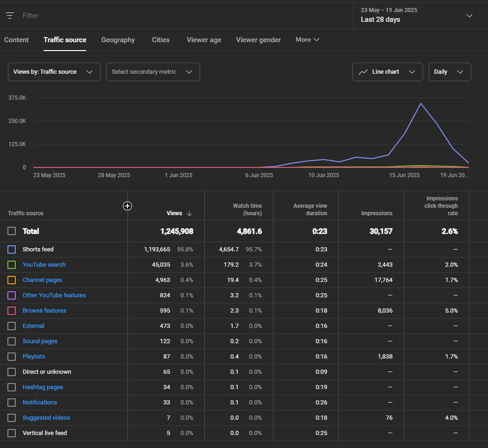This screenshot has height=448, width=488.
Task: Sort by Impressions click-through rate header
Action: click(x=441, y=206)
